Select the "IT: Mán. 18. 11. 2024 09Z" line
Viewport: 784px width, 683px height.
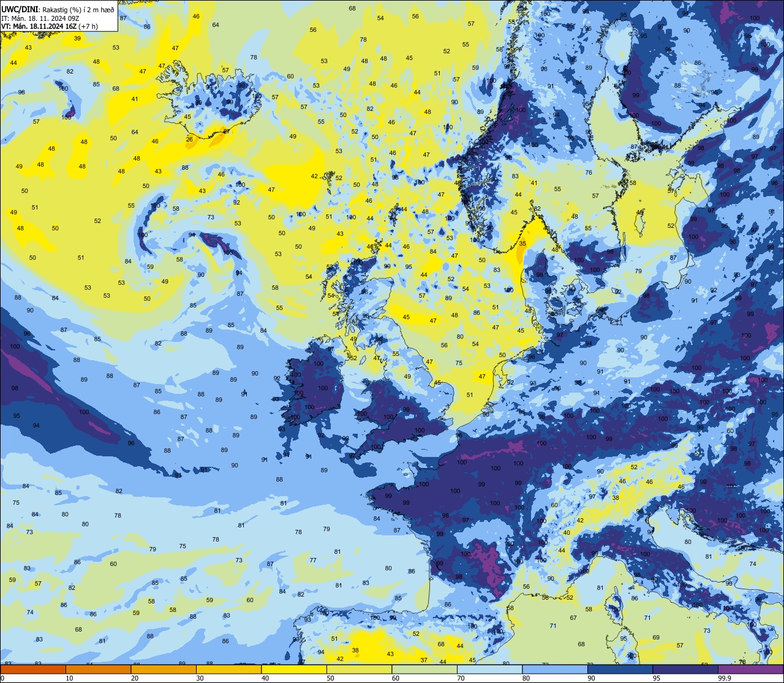(x=39, y=18)
